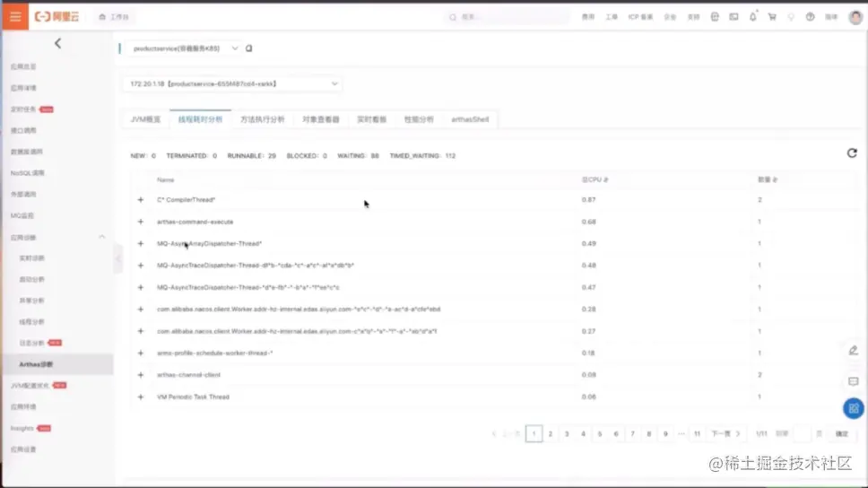Viewport: 868px width, 488px height.
Task: Collapse sidebar with back chevron
Action: click(x=57, y=43)
